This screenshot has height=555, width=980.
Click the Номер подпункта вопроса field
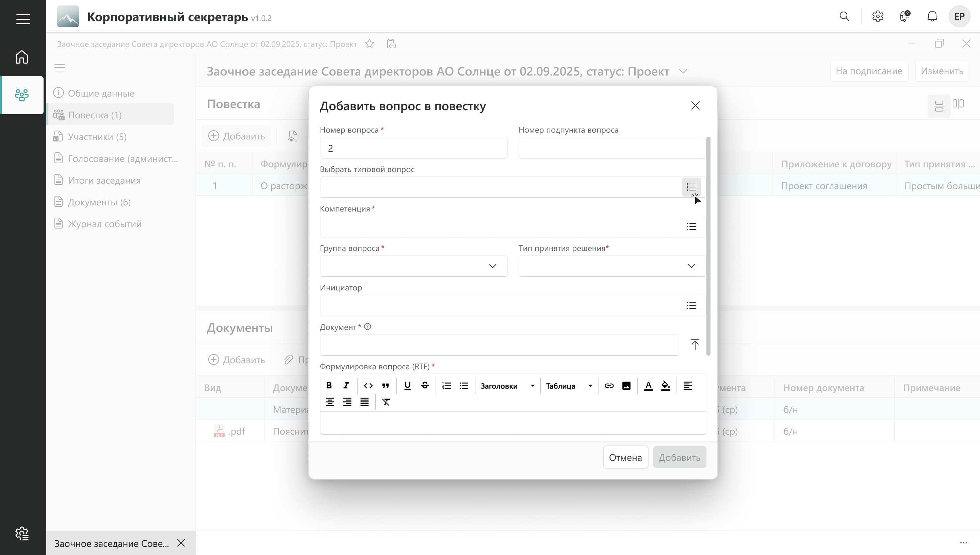coord(611,148)
